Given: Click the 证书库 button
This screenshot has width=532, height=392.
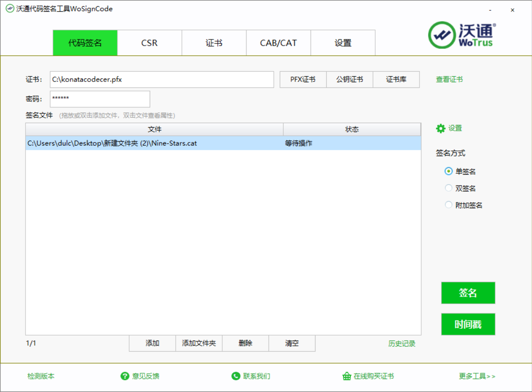Looking at the screenshot, I should tap(396, 79).
